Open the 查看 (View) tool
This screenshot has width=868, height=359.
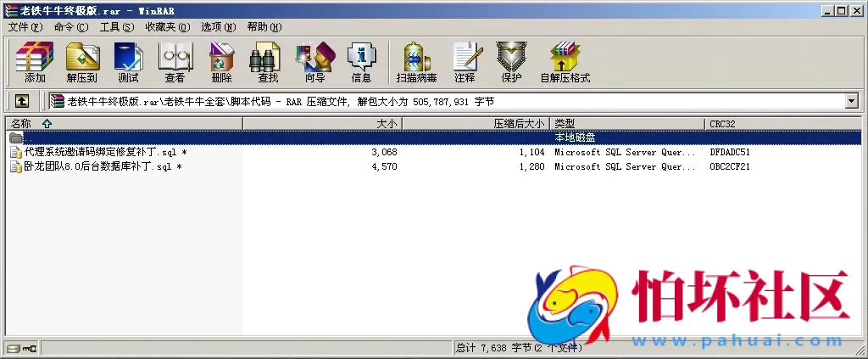pos(175,62)
